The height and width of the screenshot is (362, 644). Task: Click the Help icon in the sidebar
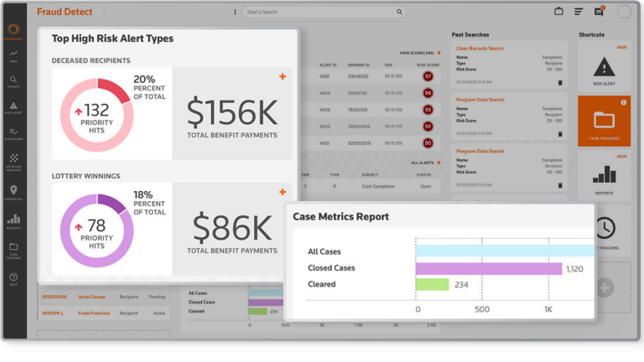tap(13, 279)
